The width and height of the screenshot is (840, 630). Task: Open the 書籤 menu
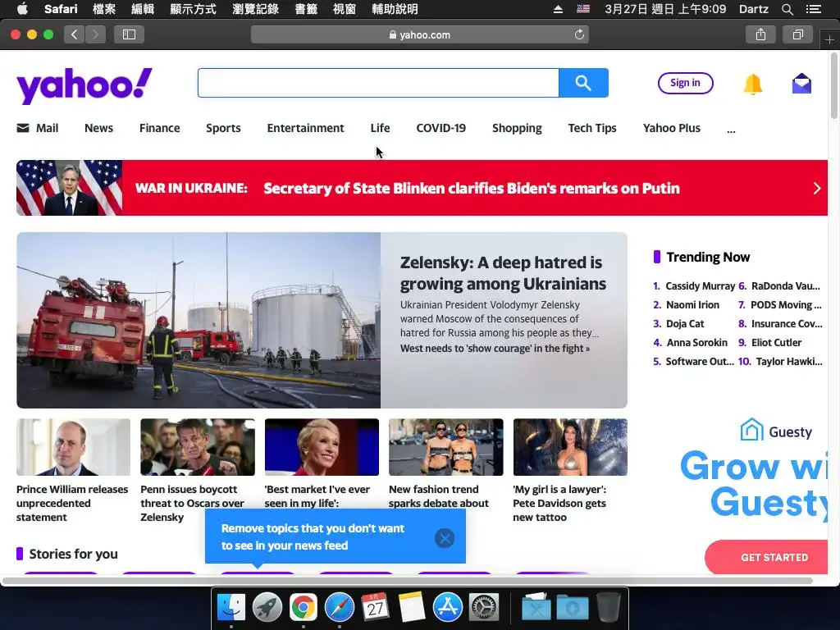coord(306,8)
